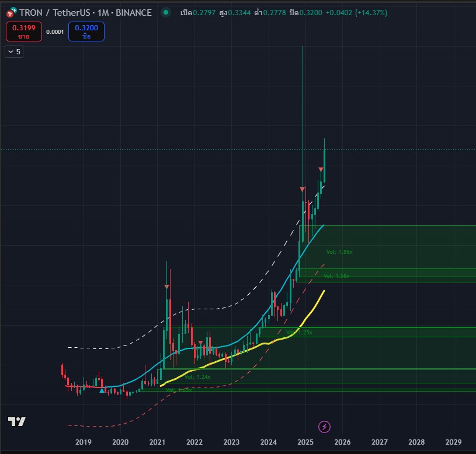Viewport: 476px width, 454px height.
Task: Click the low value 0.2778 in header
Action: 275,13
